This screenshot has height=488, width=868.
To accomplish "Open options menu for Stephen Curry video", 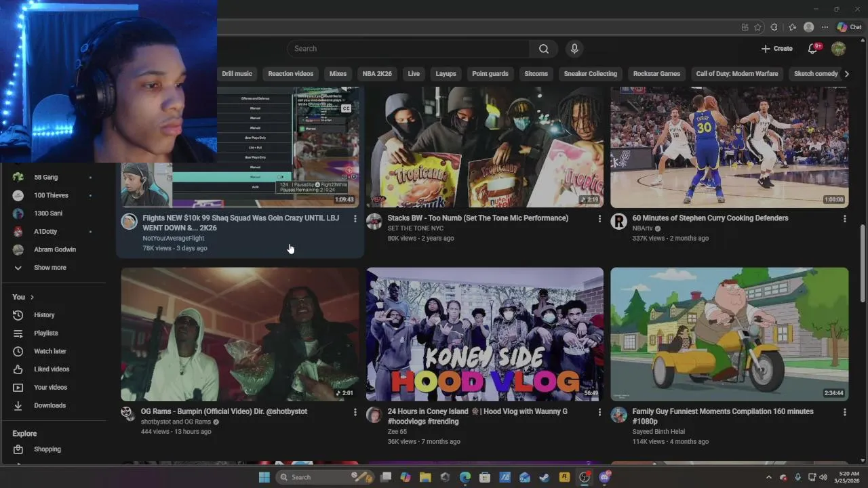I will pos(844,219).
